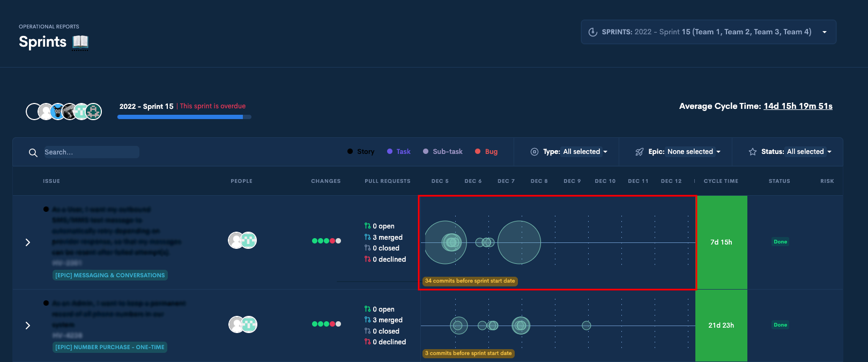The image size is (868, 362).
Task: Click the star icon beside Status filter
Action: click(752, 152)
